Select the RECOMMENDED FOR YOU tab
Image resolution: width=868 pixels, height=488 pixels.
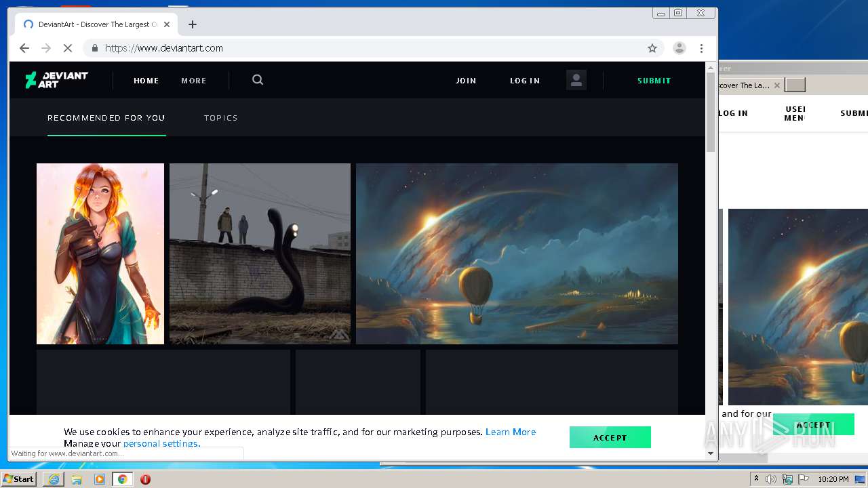(106, 118)
